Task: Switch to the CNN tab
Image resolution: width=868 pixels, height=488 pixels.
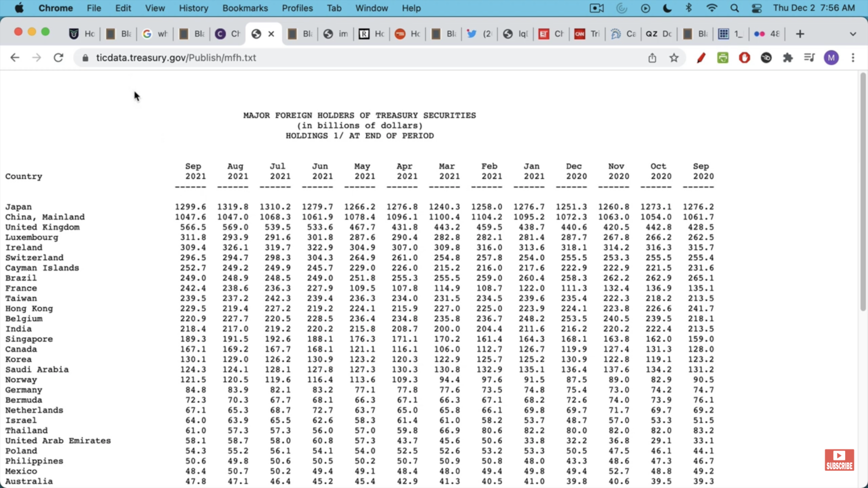Action: 587,34
